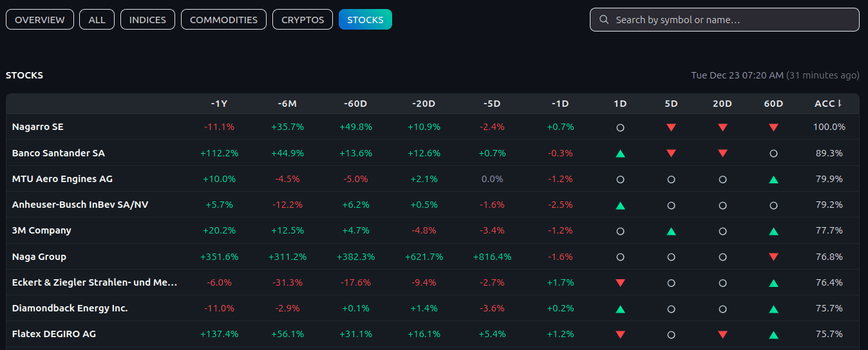Image resolution: width=868 pixels, height=350 pixels.
Task: Click Banco Santander 20D red down arrow
Action: [x=722, y=153]
